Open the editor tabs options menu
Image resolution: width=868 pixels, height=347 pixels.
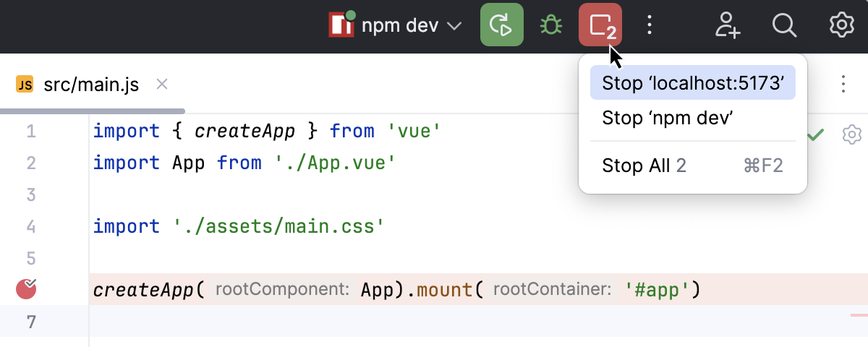pos(843,84)
